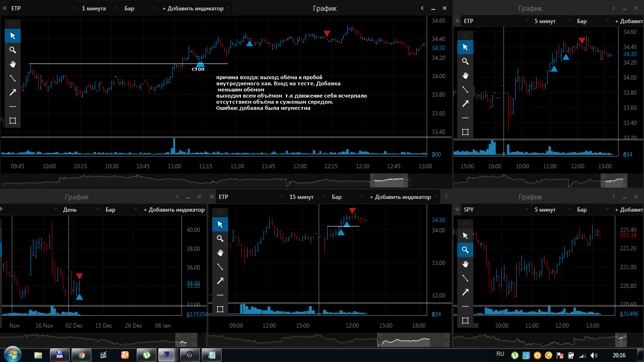Viewport: 644px width, 362px height.
Task: Click the 20:16 taskbar clock
Action: click(619, 355)
